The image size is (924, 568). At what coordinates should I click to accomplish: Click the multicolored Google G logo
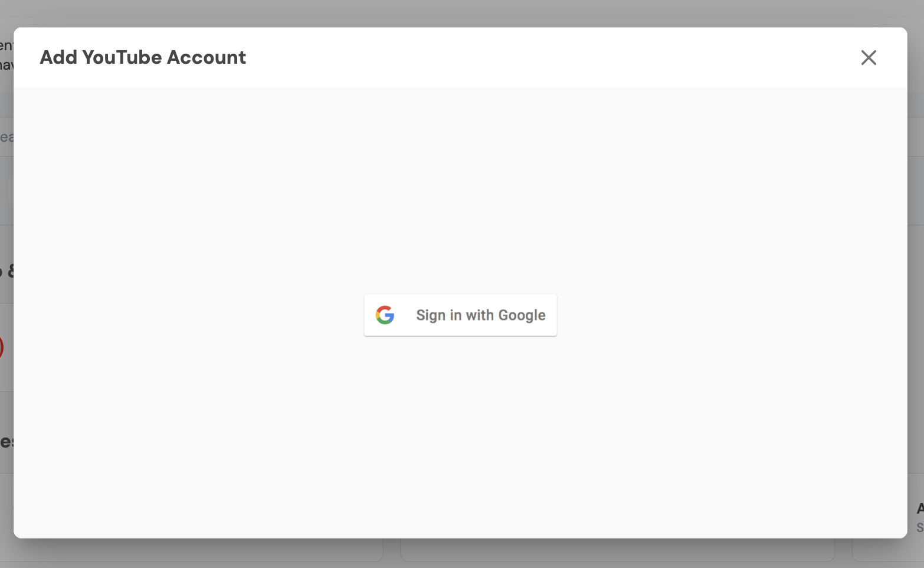coord(385,315)
